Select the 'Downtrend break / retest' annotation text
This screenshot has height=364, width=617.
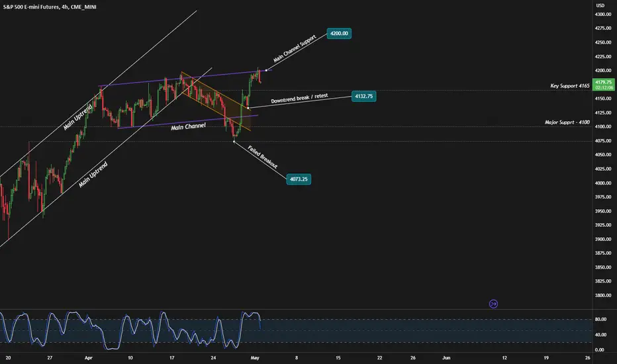[299, 99]
